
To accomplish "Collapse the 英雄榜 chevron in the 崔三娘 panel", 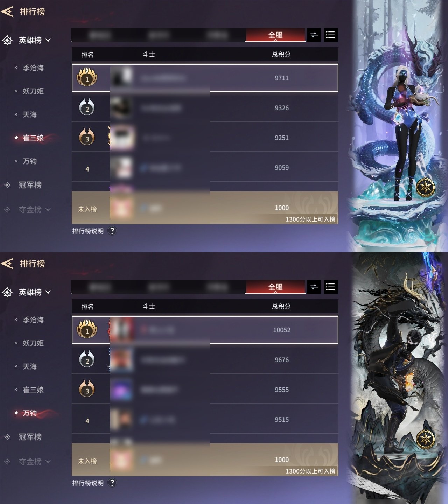I will (x=48, y=41).
